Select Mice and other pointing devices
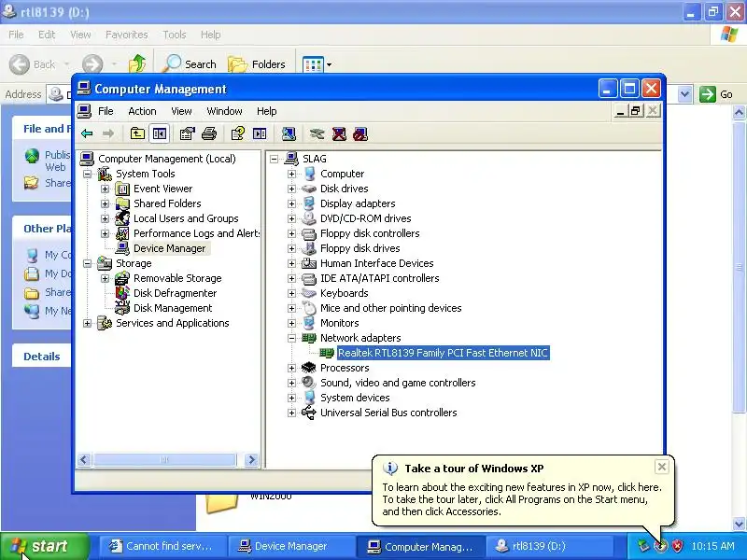 390,308
